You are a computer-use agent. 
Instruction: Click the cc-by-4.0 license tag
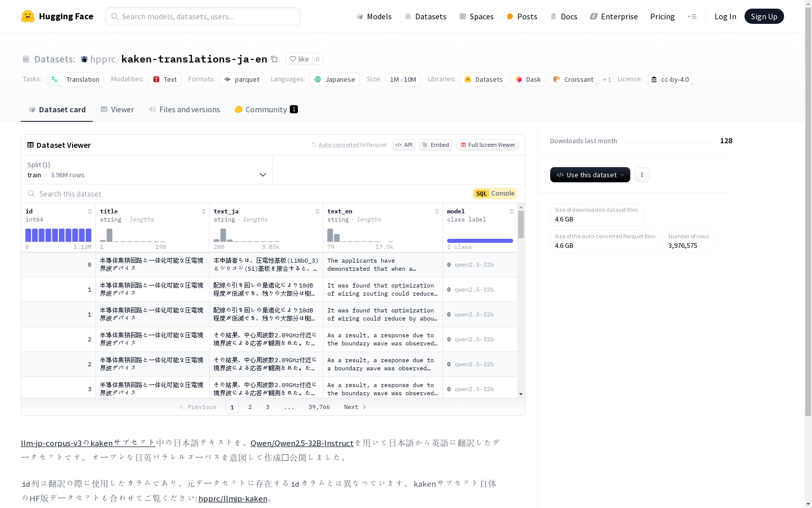coord(670,79)
